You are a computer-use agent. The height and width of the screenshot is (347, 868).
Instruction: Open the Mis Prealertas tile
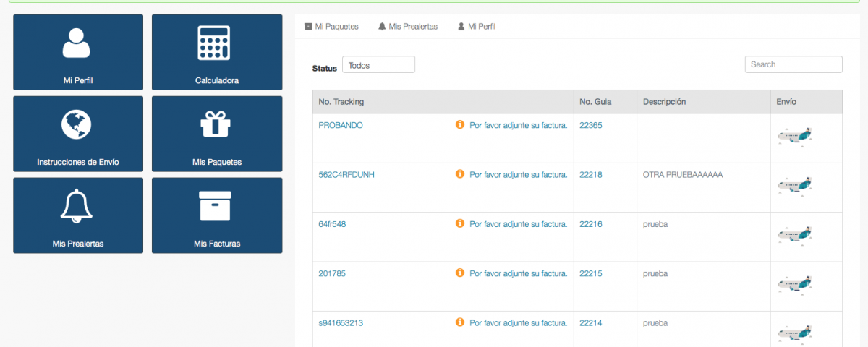click(78, 215)
